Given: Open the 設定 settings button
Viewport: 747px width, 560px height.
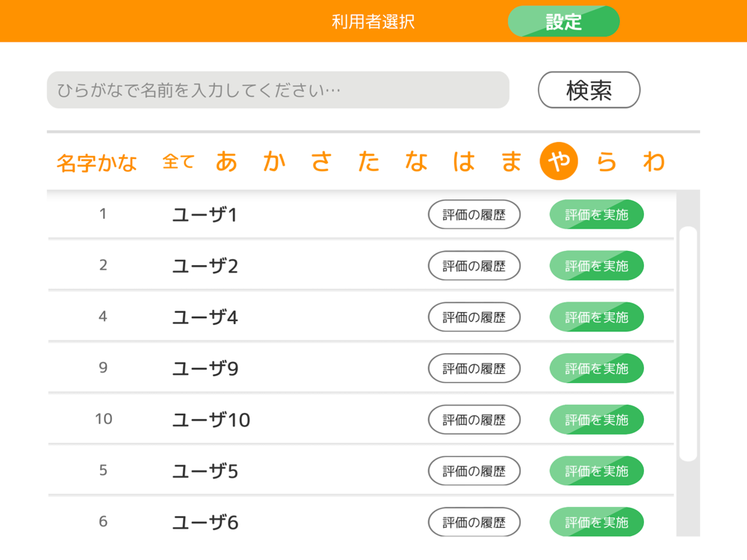Looking at the screenshot, I should pyautogui.click(x=563, y=22).
